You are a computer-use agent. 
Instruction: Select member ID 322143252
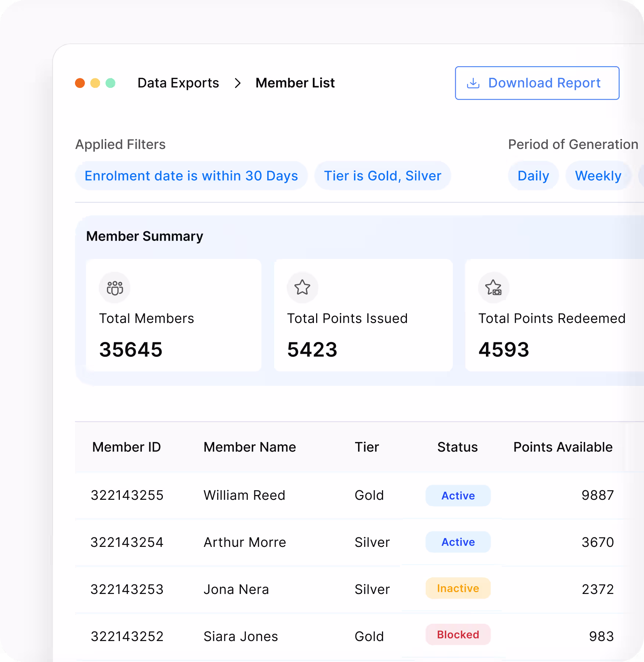[127, 637]
